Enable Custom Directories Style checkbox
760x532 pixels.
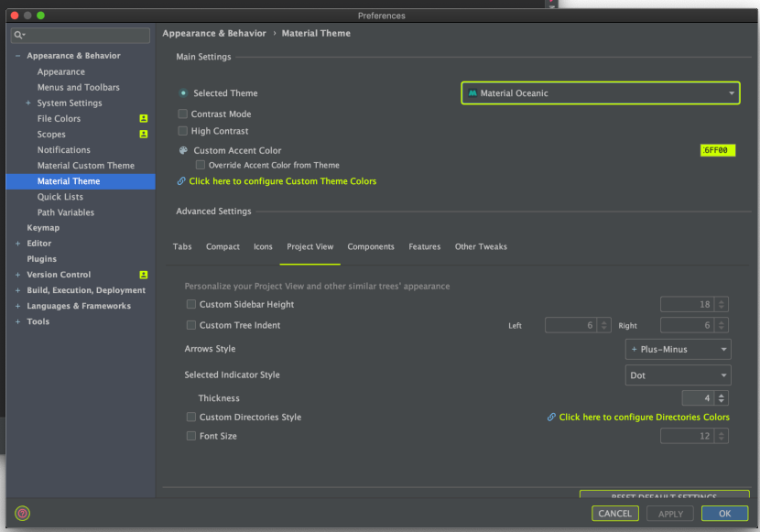pyautogui.click(x=191, y=418)
